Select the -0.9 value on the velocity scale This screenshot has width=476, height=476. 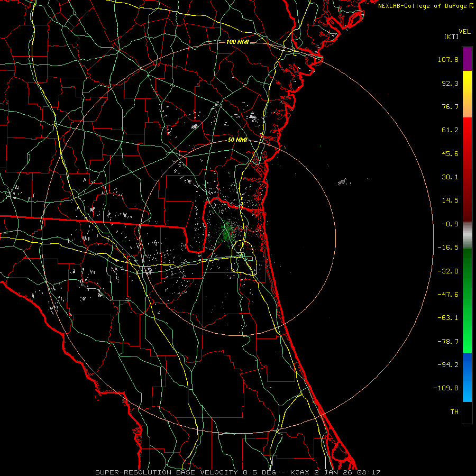[450, 224]
